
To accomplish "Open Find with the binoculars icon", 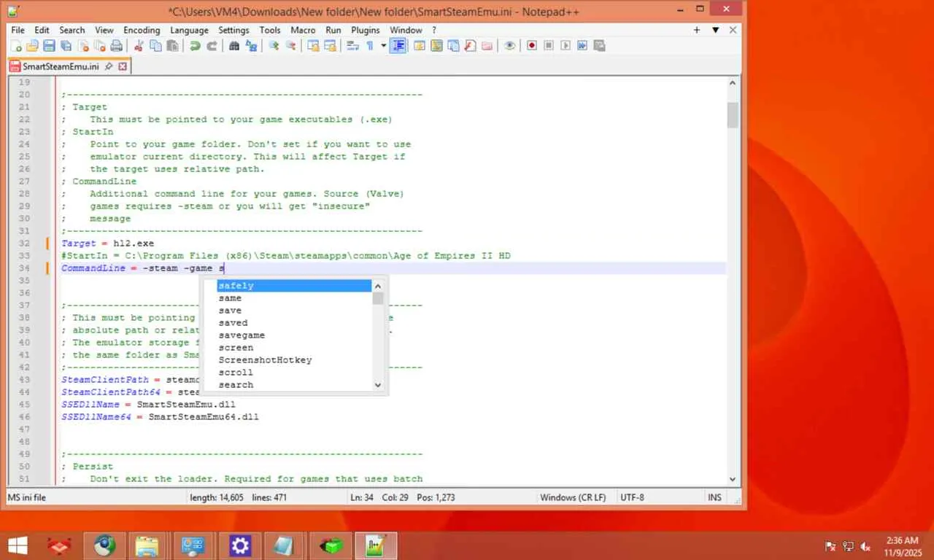I will 234,45.
